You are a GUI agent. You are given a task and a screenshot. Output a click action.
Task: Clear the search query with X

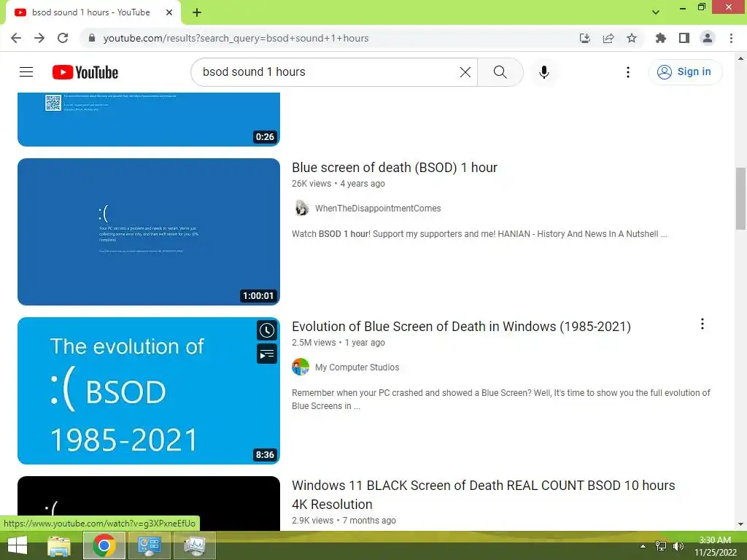pos(465,72)
